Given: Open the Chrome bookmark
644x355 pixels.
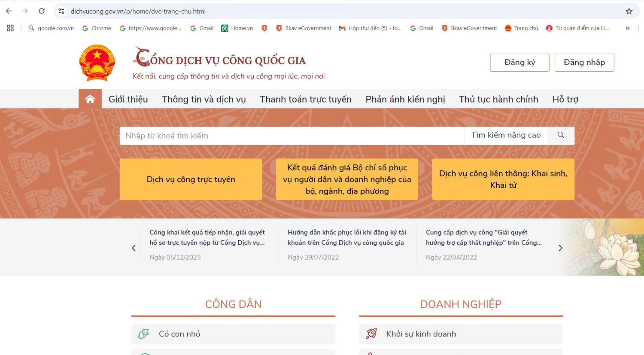Looking at the screenshot, I should pyautogui.click(x=97, y=28).
